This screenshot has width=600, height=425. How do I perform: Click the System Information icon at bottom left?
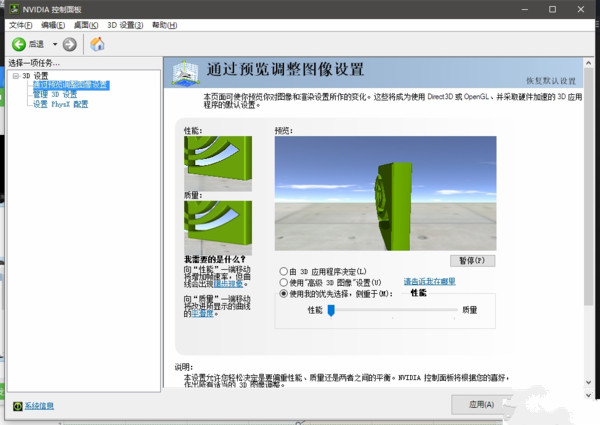[x=18, y=406]
